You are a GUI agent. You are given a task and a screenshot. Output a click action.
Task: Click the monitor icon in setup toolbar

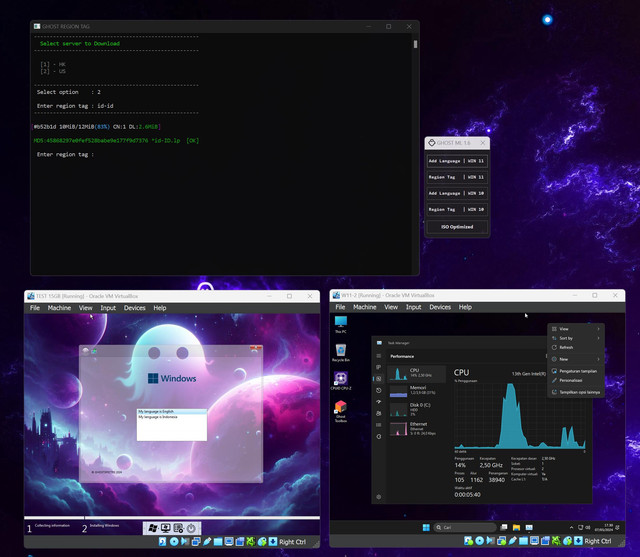pos(165,528)
